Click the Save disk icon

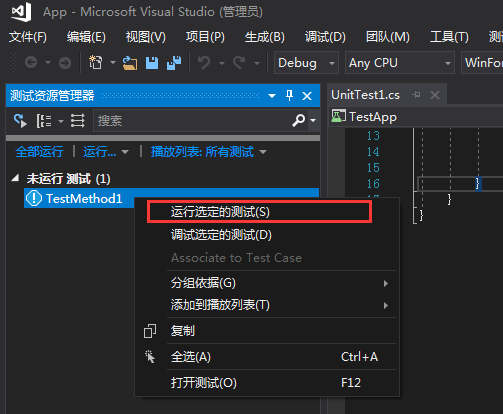[x=152, y=63]
